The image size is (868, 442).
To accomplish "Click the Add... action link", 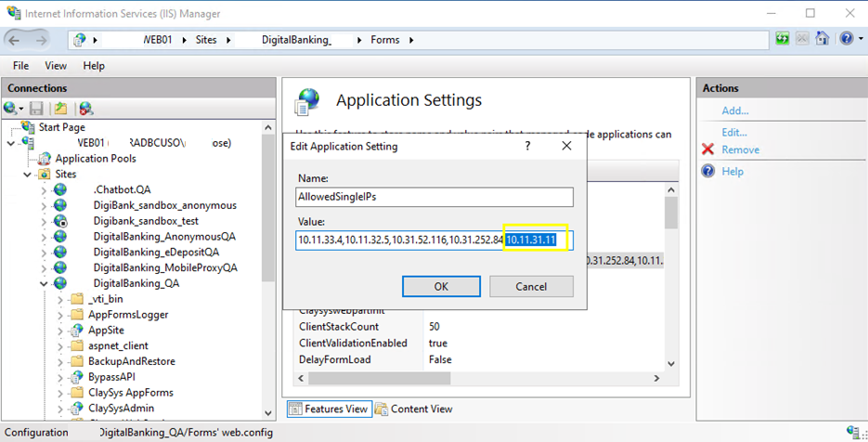I will pyautogui.click(x=734, y=110).
